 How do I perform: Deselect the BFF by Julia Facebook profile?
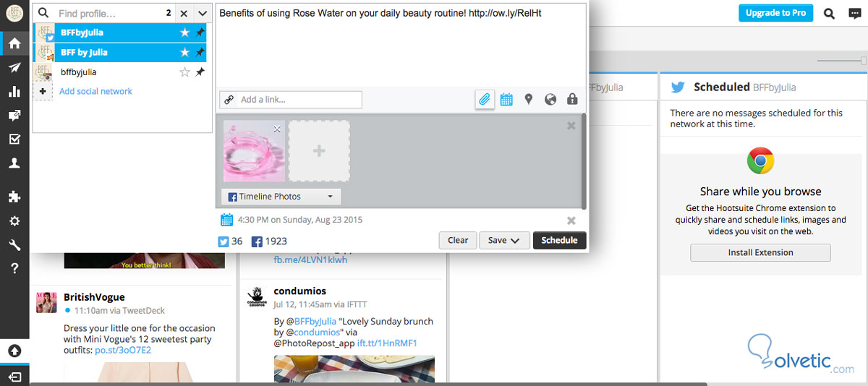[119, 52]
